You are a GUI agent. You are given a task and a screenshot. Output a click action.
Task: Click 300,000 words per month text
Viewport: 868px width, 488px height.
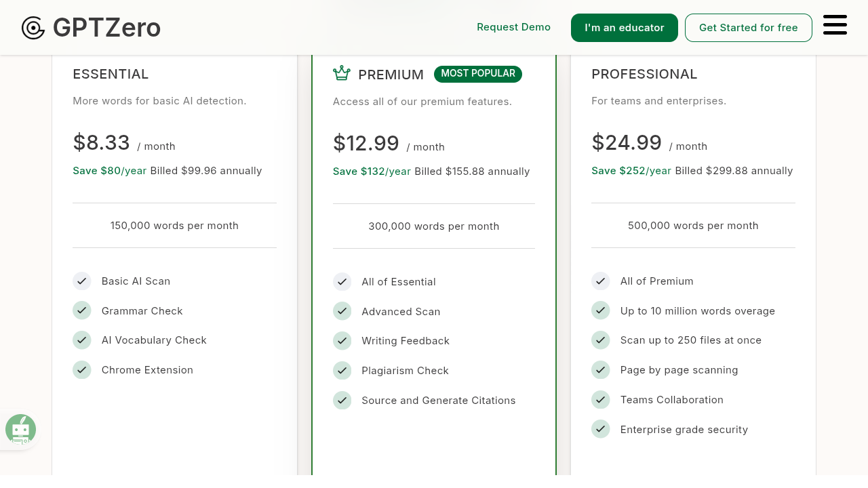(x=434, y=226)
